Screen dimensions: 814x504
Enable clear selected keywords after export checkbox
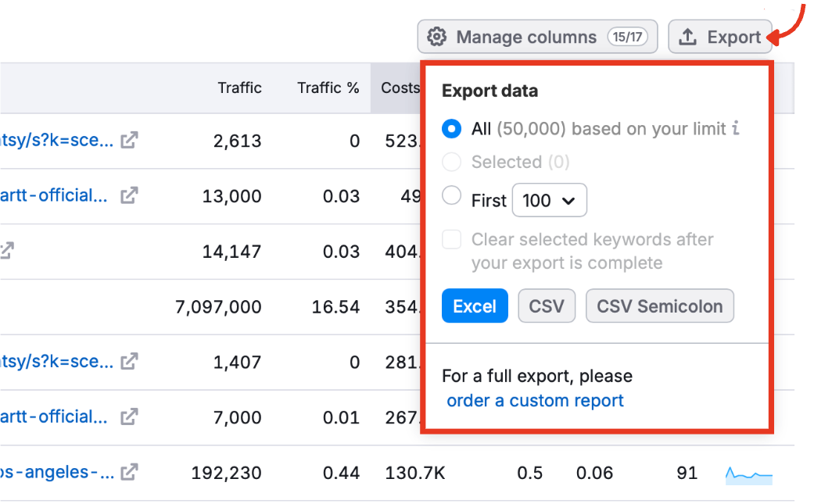point(451,240)
